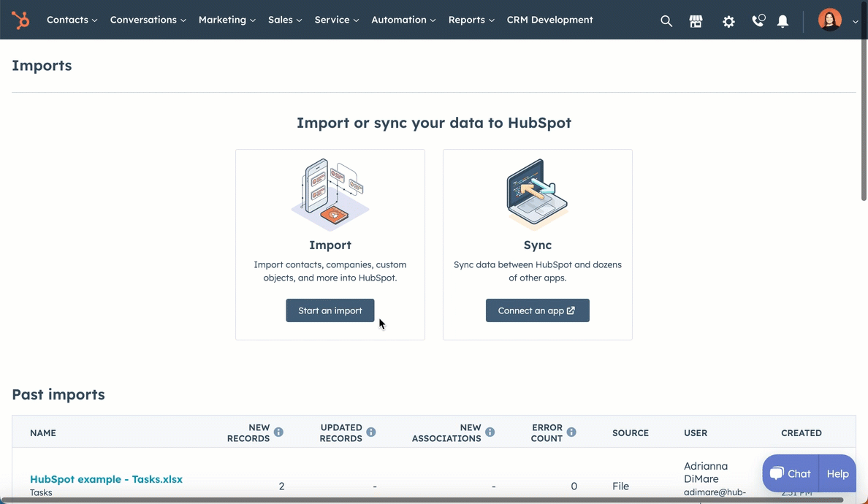
Task: Click the Name column header
Action: pos(43,432)
